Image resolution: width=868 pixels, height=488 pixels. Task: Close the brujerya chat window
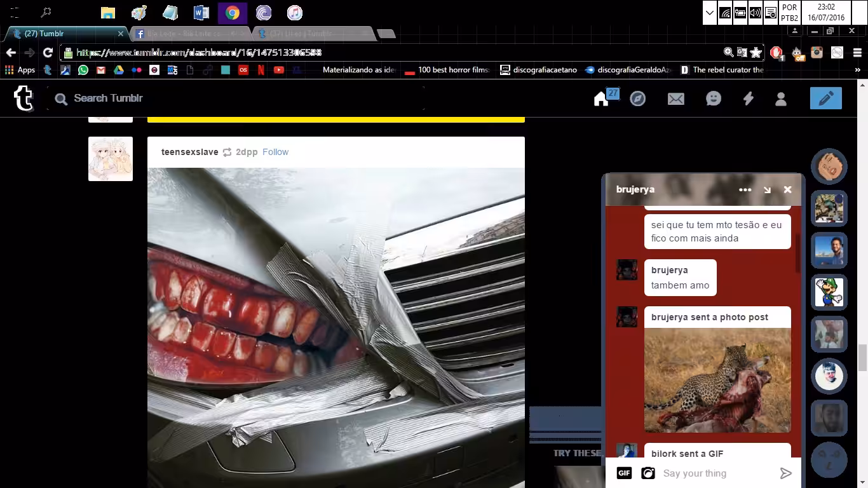[788, 189]
